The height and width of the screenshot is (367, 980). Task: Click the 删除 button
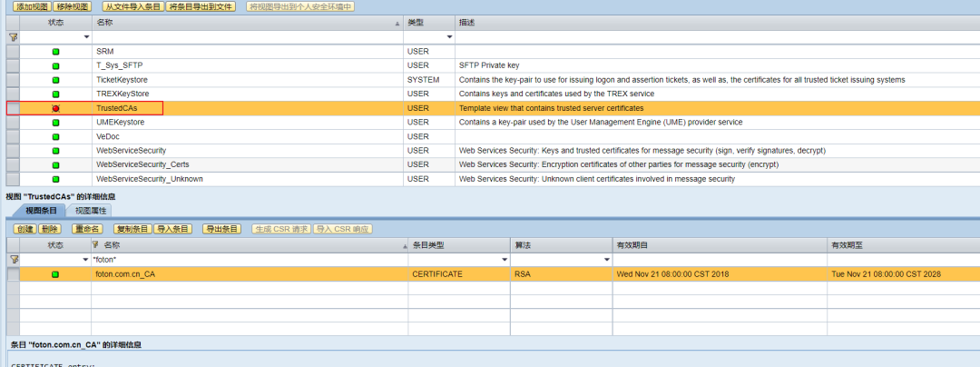[50, 229]
